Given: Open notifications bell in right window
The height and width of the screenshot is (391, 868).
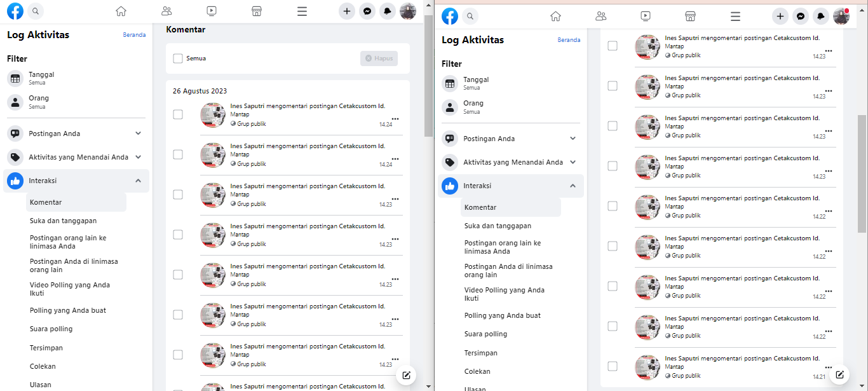Looking at the screenshot, I should click(821, 16).
